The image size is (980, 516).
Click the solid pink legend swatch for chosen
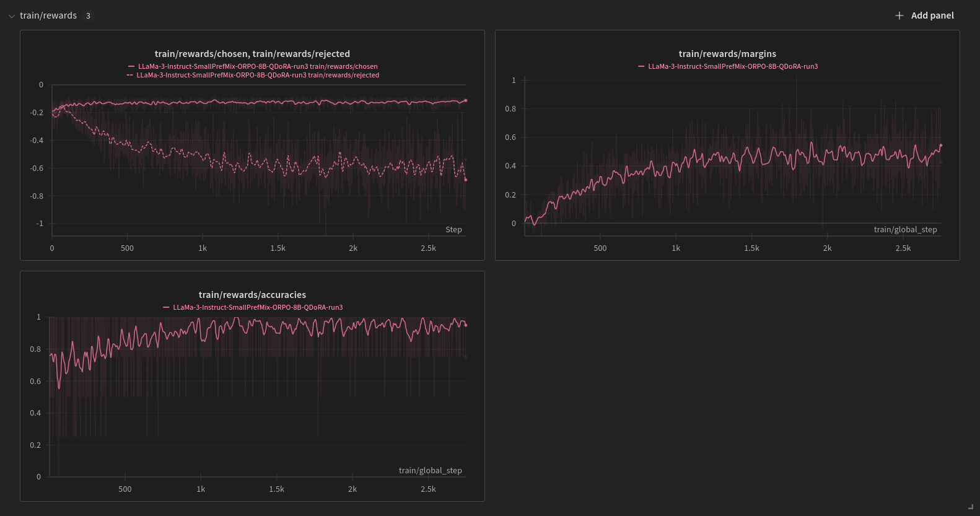131,66
